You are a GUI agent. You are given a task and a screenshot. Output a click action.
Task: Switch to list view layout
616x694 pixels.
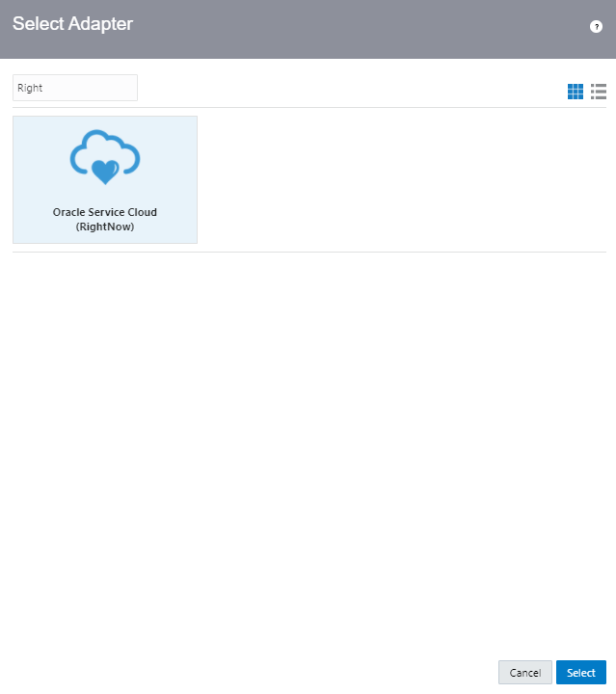(599, 92)
